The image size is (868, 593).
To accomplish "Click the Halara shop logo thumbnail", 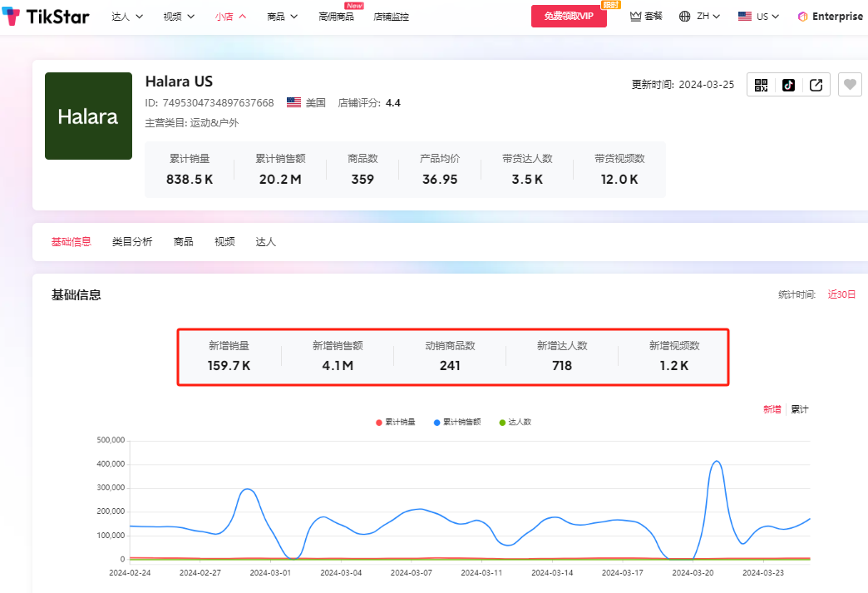I will 88,116.
